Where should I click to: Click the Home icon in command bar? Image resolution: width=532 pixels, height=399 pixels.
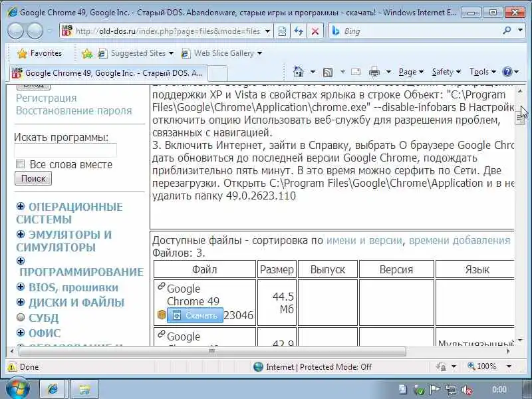[298, 72]
